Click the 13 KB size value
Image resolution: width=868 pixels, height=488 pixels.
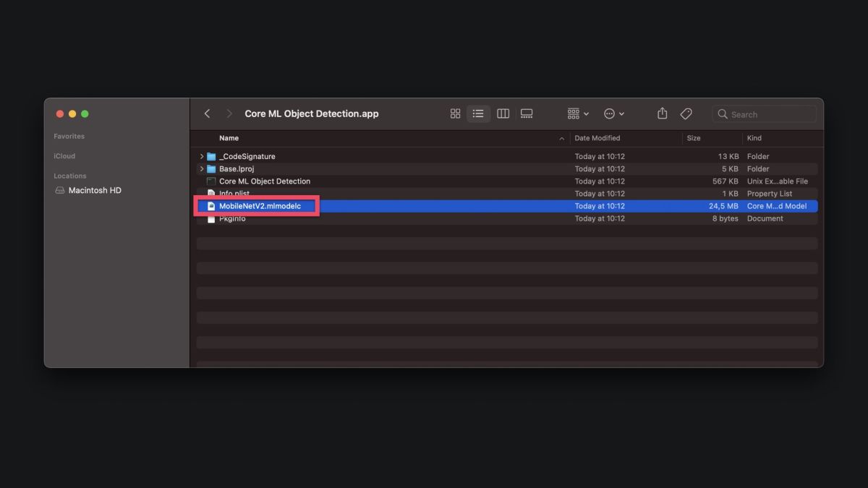728,156
